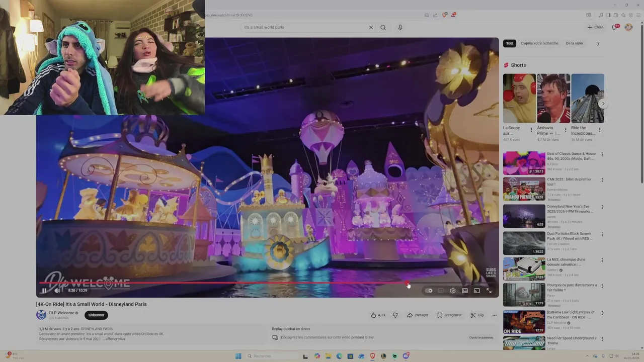Open the DLP Welcome channel name link
Image resolution: width=644 pixels, height=362 pixels.
click(x=61, y=313)
